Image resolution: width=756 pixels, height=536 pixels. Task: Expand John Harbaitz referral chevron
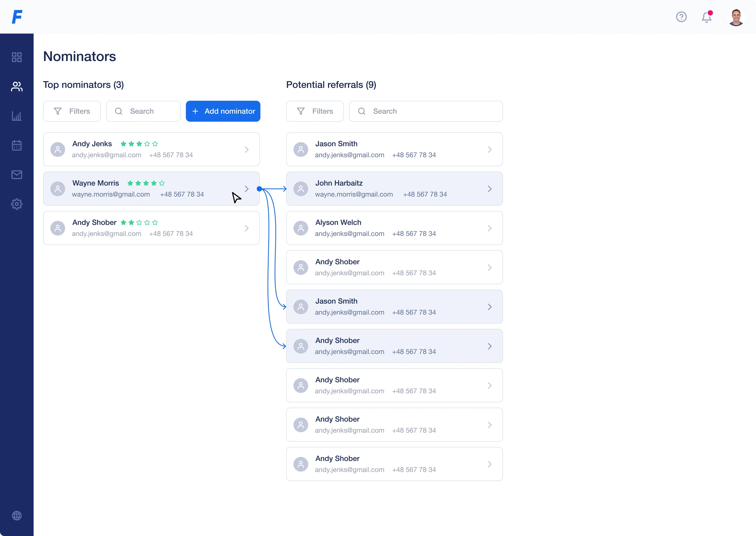pyautogui.click(x=489, y=189)
